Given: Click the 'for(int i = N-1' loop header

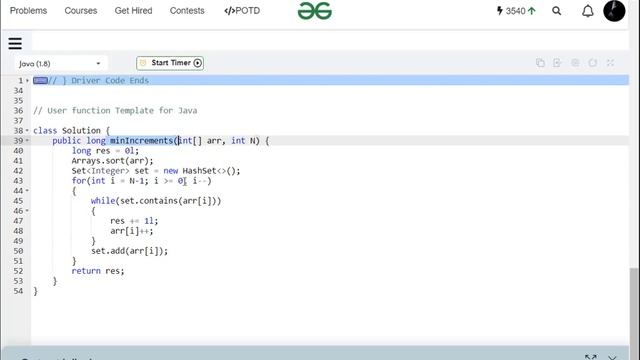Looking at the screenshot, I should [x=142, y=181].
